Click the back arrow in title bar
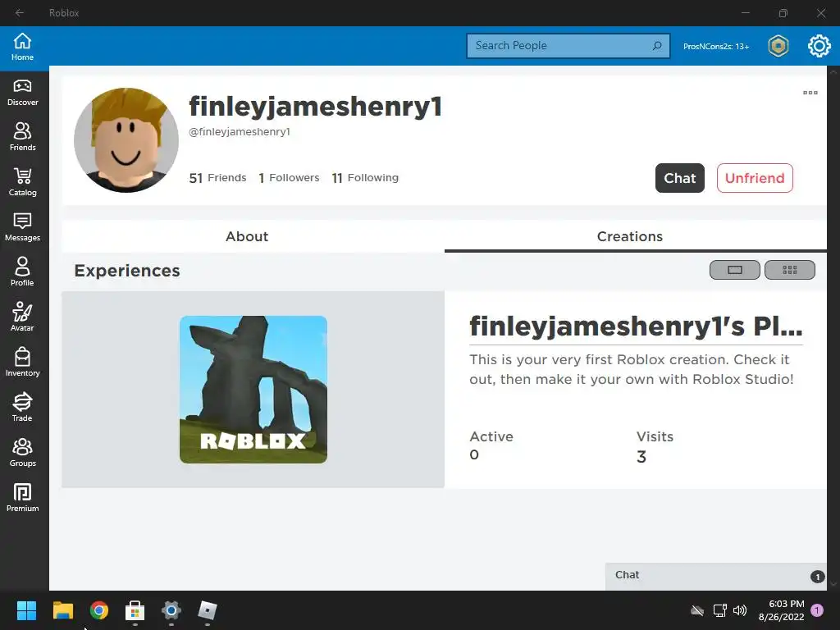This screenshot has width=840, height=630. pyautogui.click(x=20, y=13)
